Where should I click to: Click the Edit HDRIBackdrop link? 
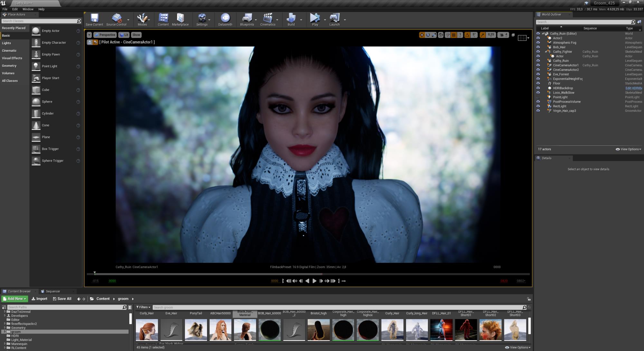(634, 88)
